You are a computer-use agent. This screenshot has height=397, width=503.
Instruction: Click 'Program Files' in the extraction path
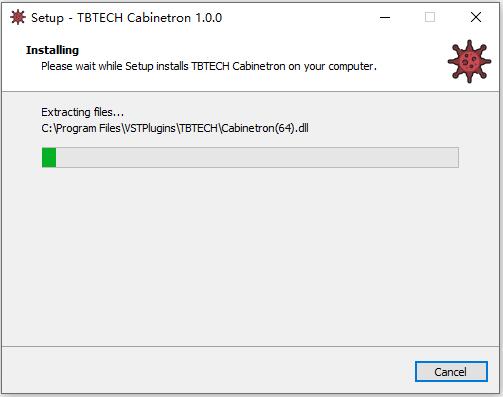88,128
